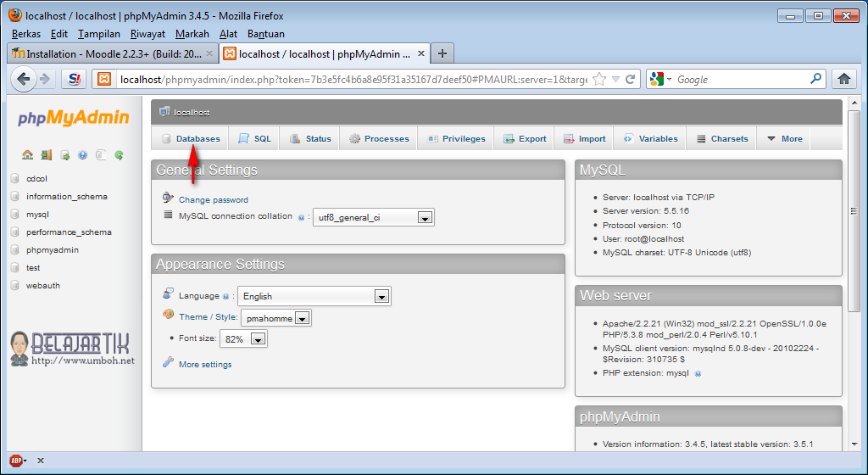Log out using the door icon

tap(47, 155)
